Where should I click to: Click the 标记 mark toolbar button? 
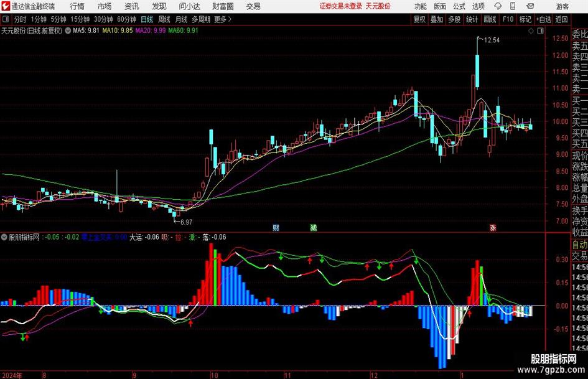pyautogui.click(x=525, y=19)
